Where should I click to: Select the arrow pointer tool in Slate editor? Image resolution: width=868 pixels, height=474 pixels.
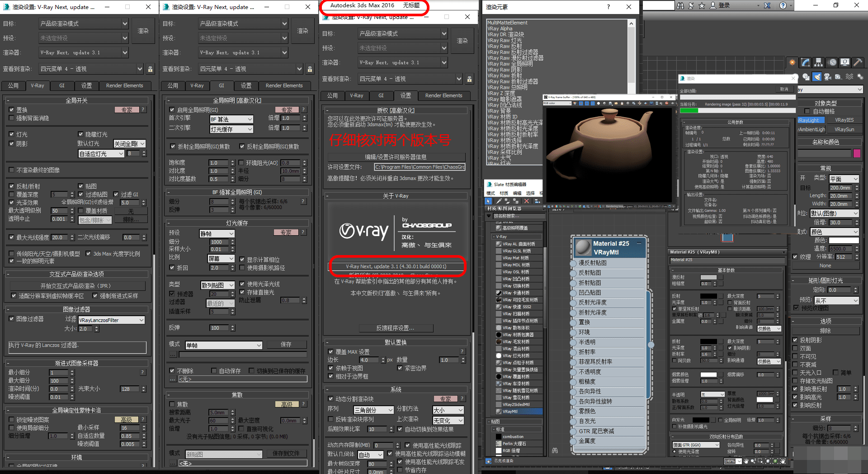(488, 201)
